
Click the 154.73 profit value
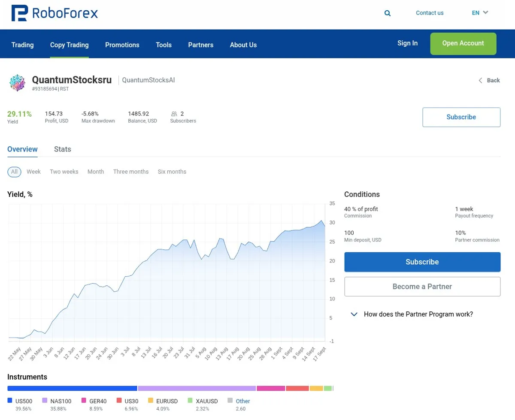tap(54, 114)
